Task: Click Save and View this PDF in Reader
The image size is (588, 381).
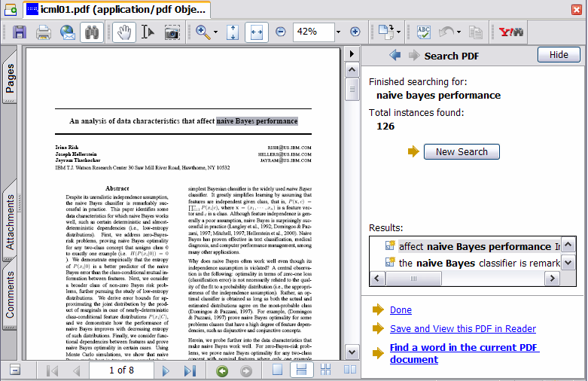Action: pos(463,328)
